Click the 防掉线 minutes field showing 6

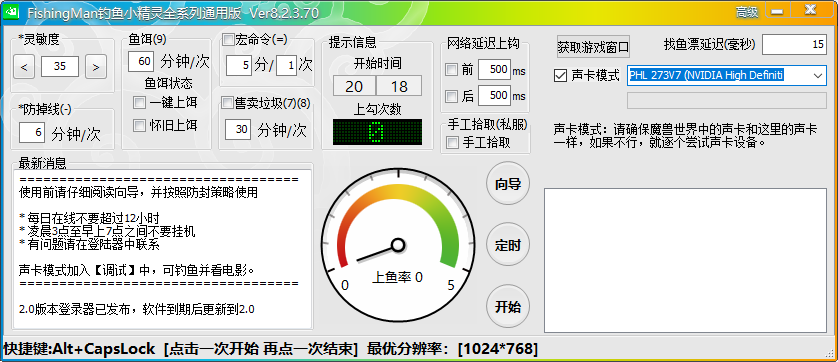click(x=32, y=132)
